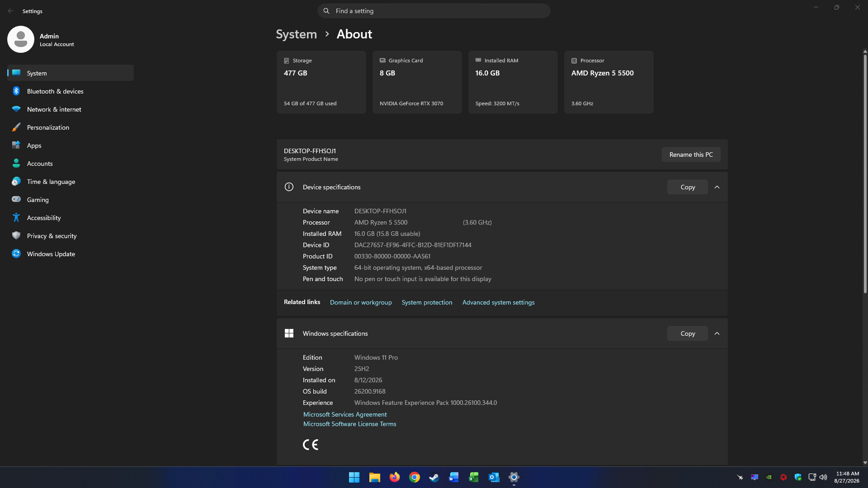
Task: Click the scrollbar down arrow
Action: coord(865,463)
